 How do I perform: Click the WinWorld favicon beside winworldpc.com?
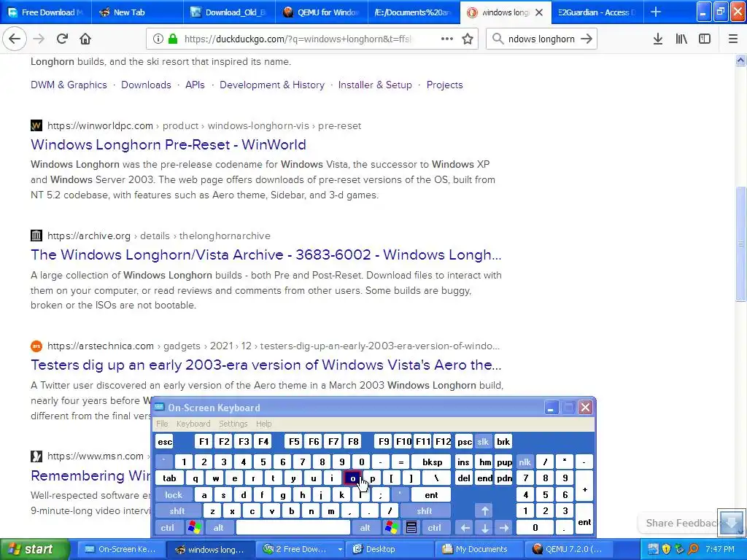[x=36, y=125]
